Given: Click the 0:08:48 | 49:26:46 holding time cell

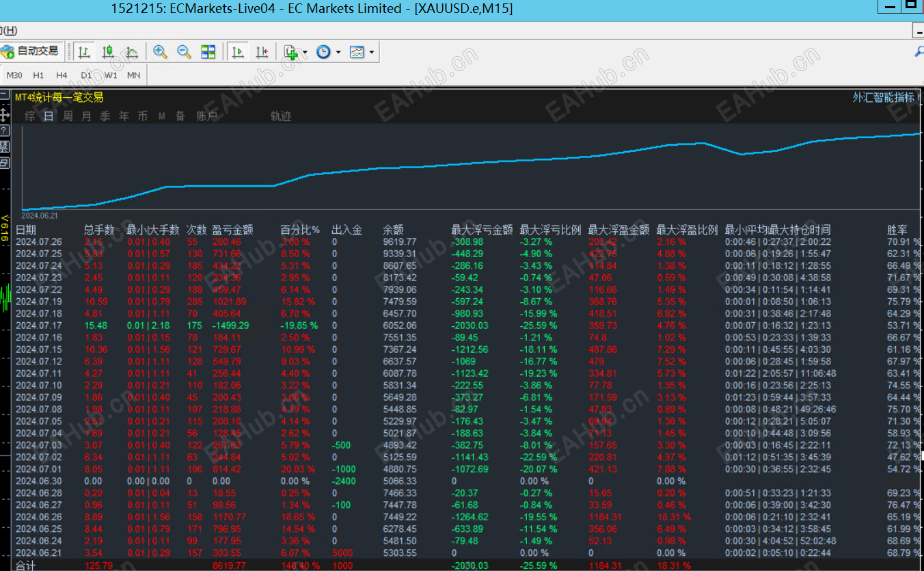Looking at the screenshot, I should pos(780,409).
